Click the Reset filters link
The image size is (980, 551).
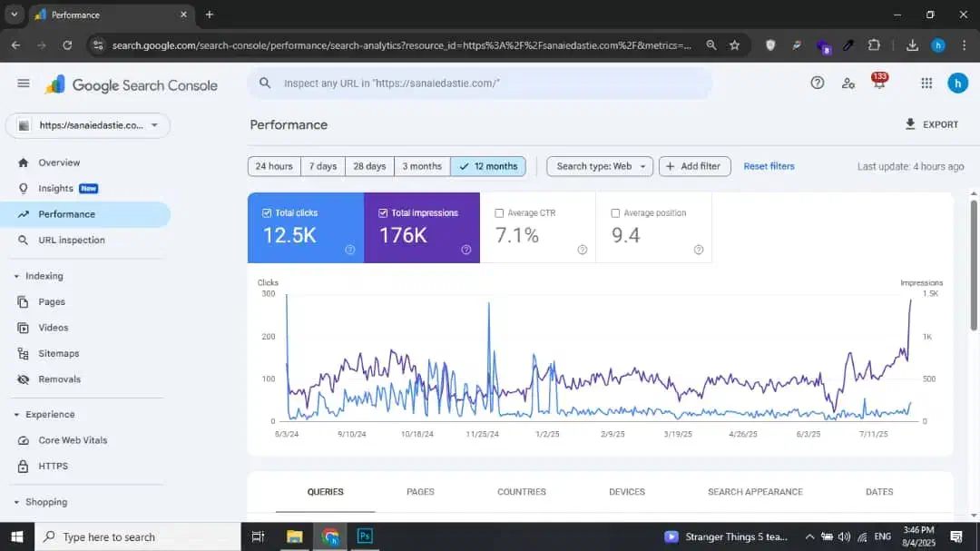(769, 166)
